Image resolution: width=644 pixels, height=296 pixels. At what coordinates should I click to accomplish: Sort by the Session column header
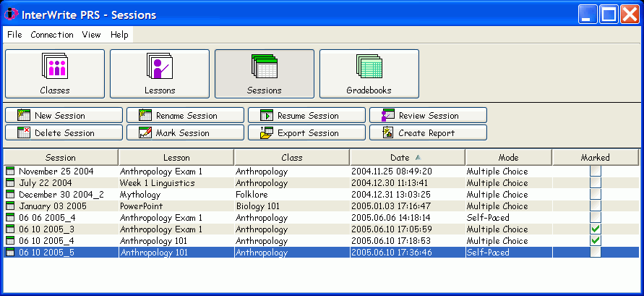[61, 158]
